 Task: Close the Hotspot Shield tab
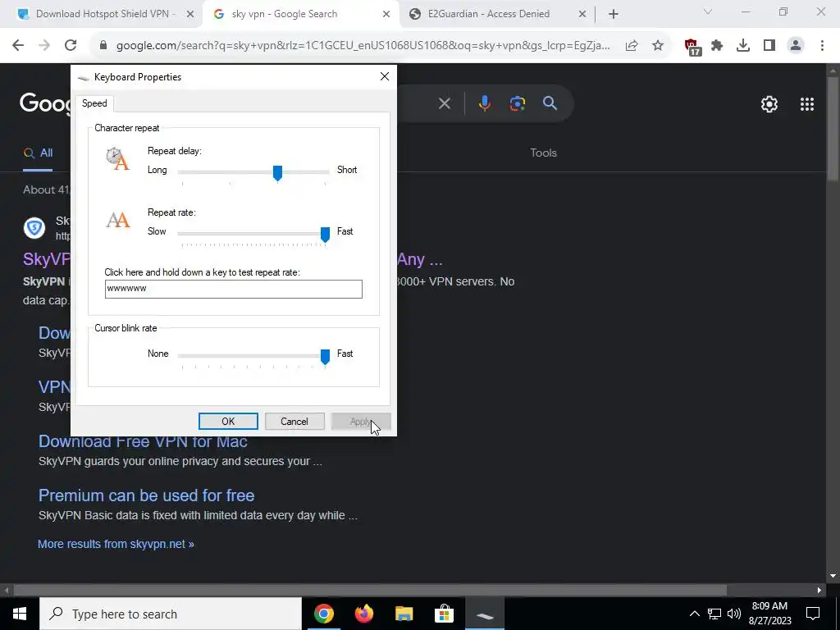(189, 15)
